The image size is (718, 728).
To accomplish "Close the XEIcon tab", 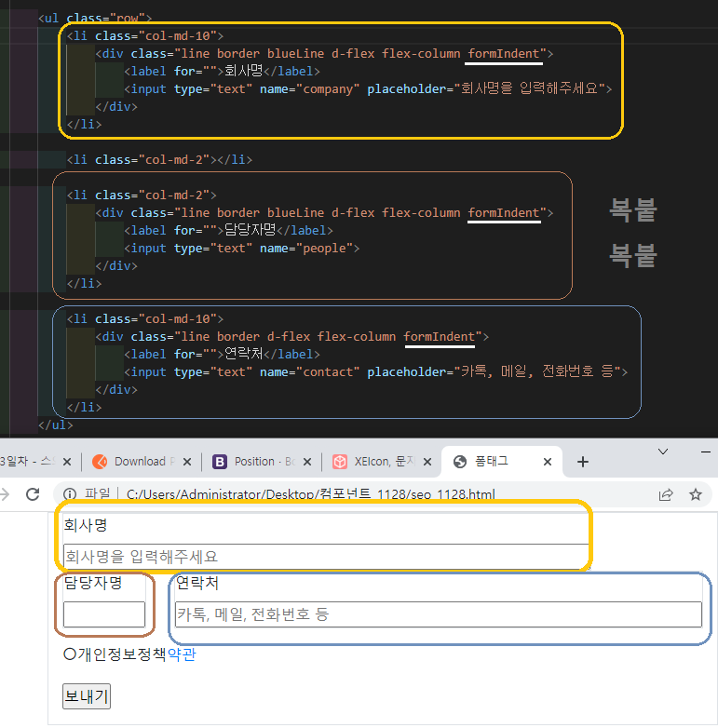I will point(427,462).
